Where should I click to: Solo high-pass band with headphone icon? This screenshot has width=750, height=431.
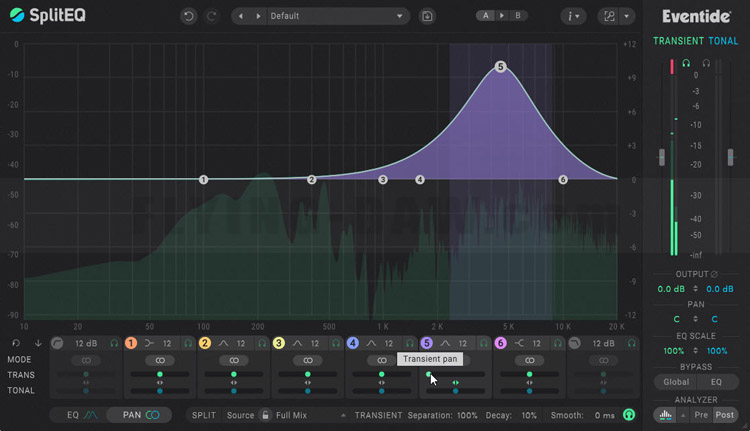(114, 343)
